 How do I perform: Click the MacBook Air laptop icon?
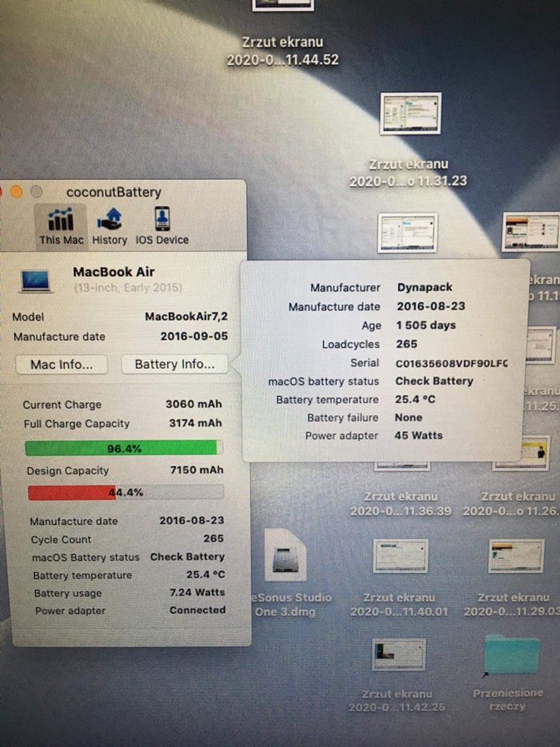click(x=35, y=281)
